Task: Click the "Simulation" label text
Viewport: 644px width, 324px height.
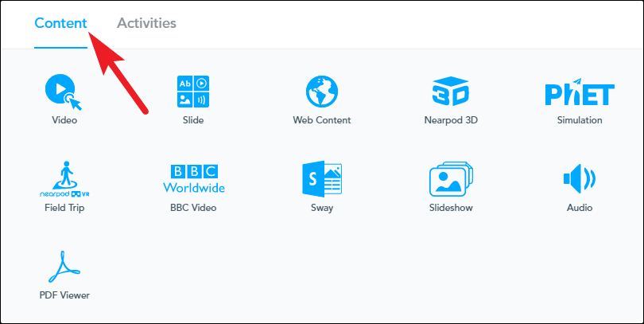Action: [580, 120]
